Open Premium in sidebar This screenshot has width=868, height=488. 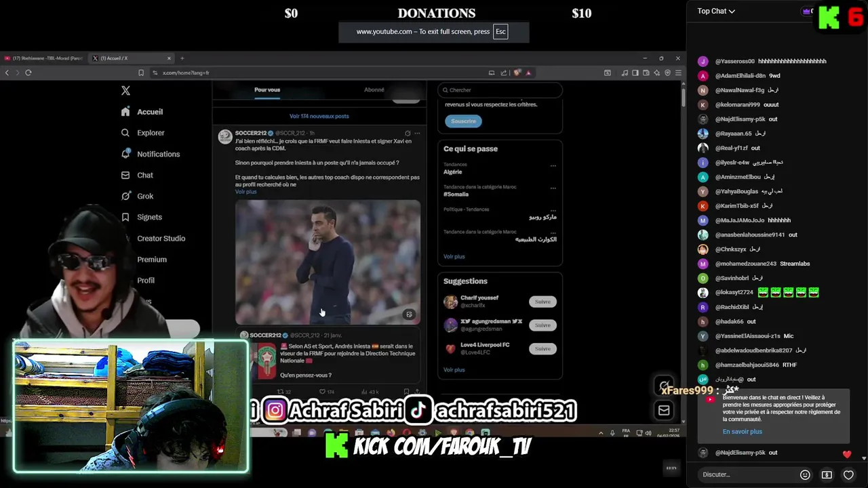click(152, 260)
